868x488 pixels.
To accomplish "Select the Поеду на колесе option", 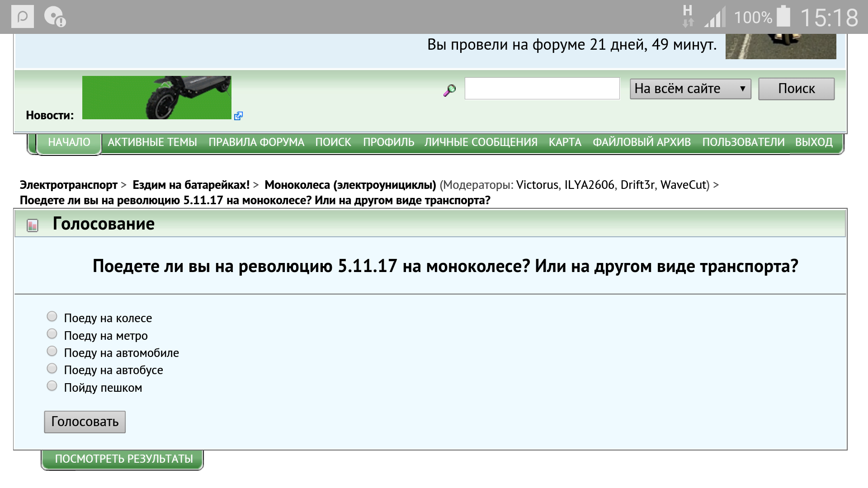I will 52,316.
